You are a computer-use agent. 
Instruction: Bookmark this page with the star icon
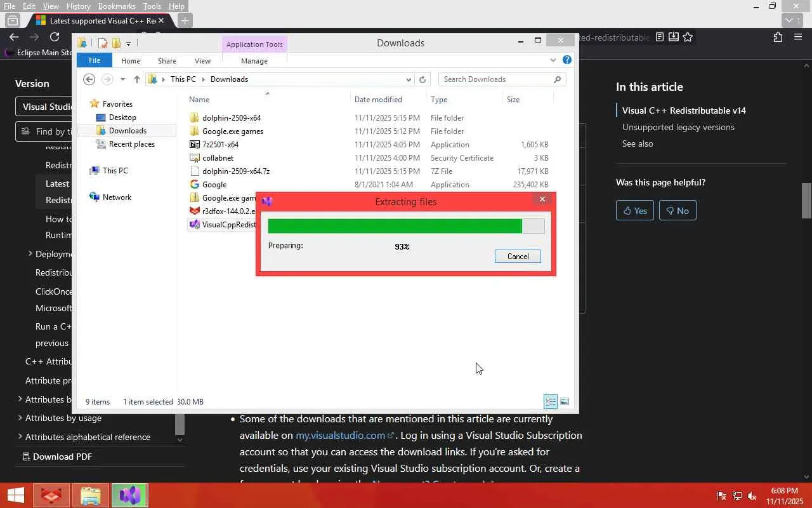tap(688, 37)
